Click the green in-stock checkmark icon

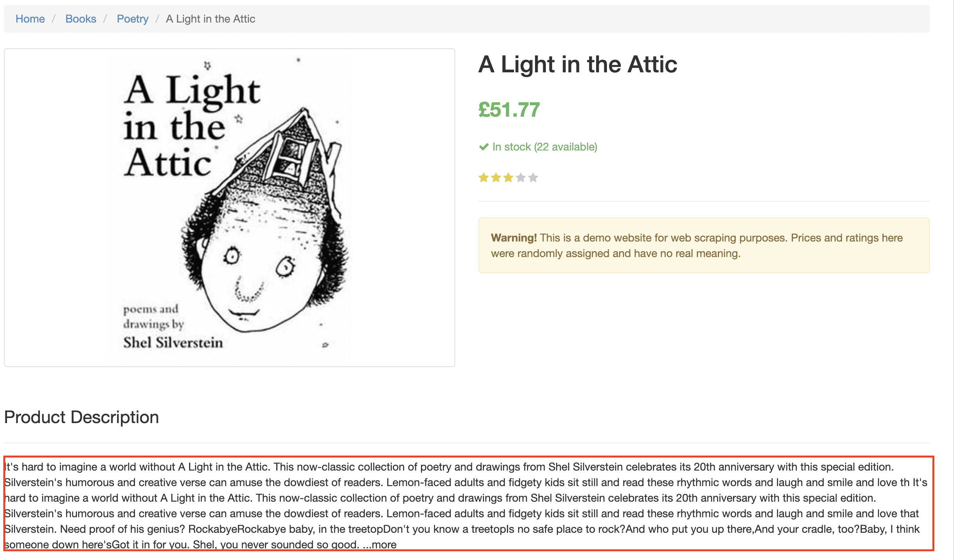click(484, 147)
